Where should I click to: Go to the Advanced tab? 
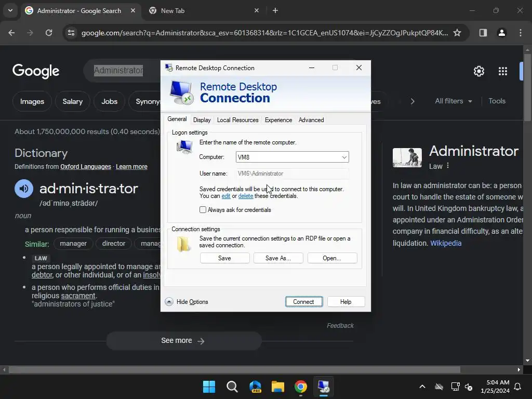(x=311, y=120)
